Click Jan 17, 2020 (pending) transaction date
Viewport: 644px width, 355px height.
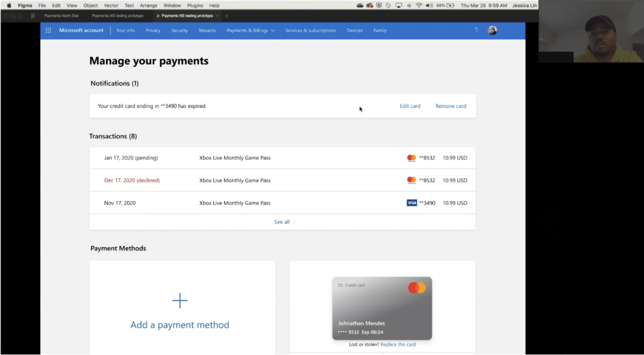(x=131, y=158)
